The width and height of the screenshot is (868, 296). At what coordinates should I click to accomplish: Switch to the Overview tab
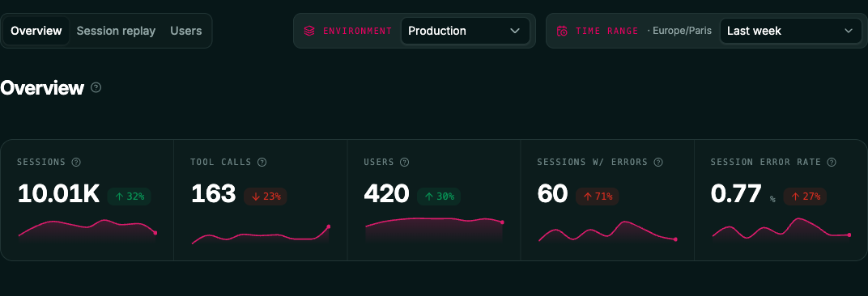[36, 31]
